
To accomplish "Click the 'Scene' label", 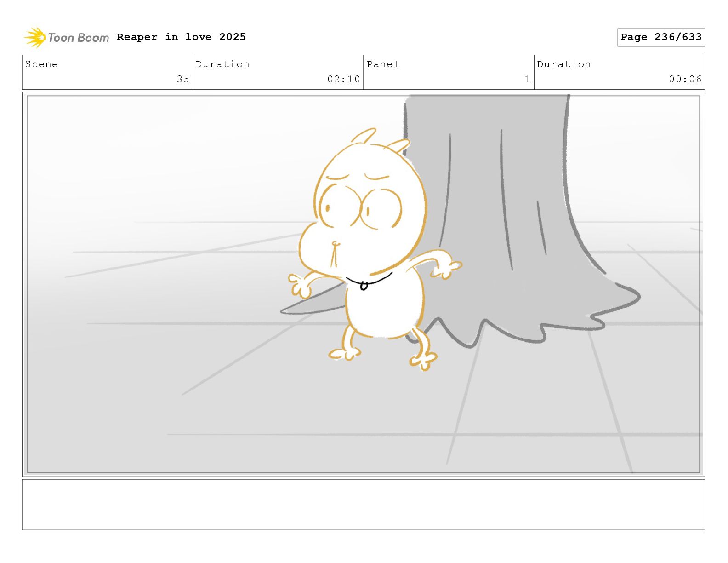I will 41,64.
